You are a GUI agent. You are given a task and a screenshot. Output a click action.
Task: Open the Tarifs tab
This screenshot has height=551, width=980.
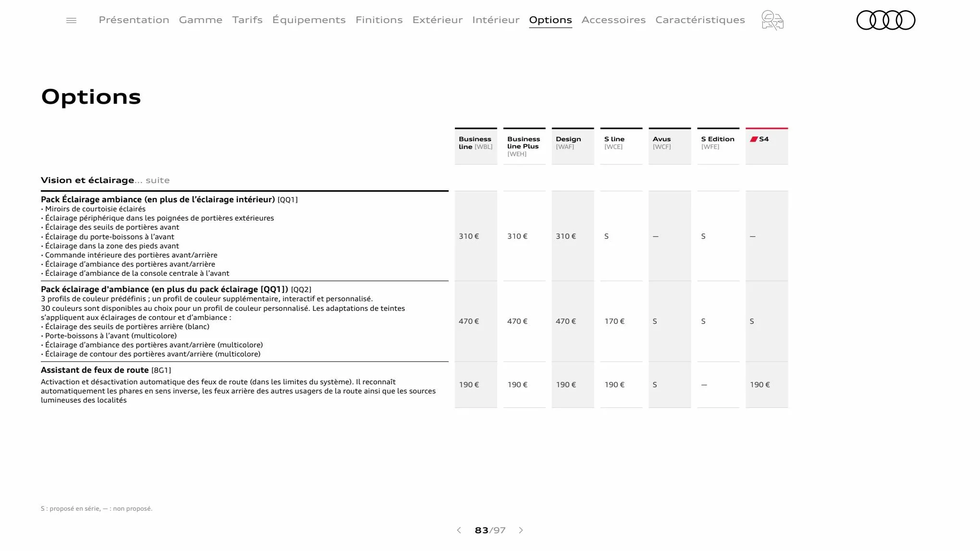[247, 20]
